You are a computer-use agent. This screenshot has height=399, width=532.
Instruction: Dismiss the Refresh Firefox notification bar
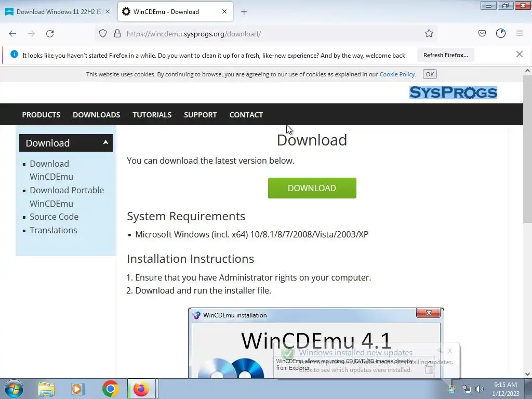(x=520, y=54)
